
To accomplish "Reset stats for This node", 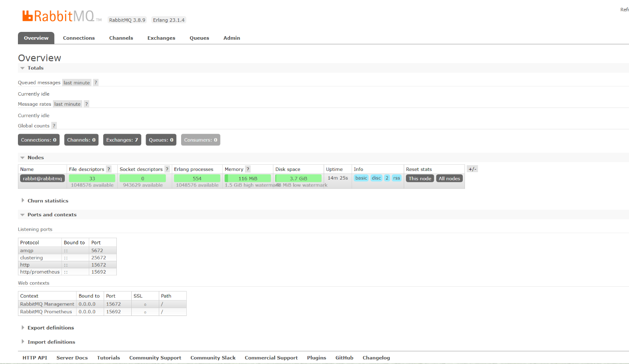I will coord(420,178).
